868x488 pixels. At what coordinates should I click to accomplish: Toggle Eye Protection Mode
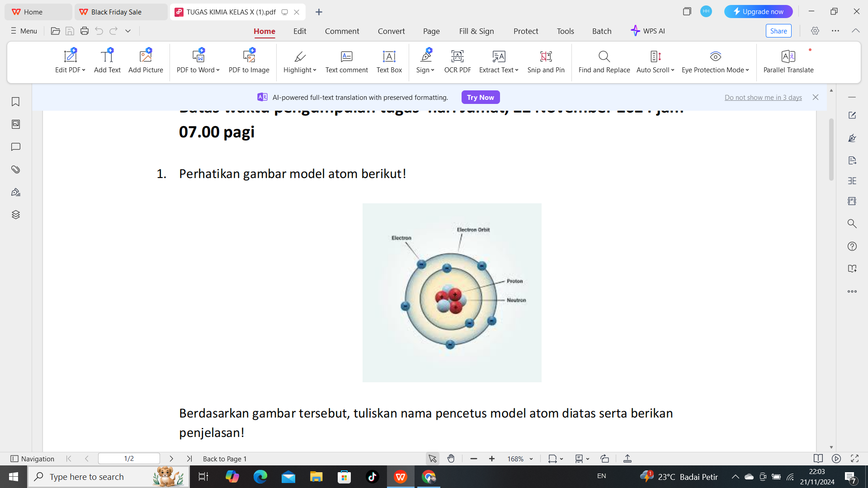715,61
